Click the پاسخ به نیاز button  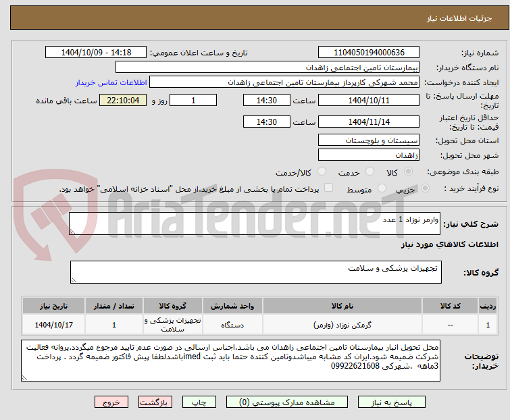tap(392, 402)
